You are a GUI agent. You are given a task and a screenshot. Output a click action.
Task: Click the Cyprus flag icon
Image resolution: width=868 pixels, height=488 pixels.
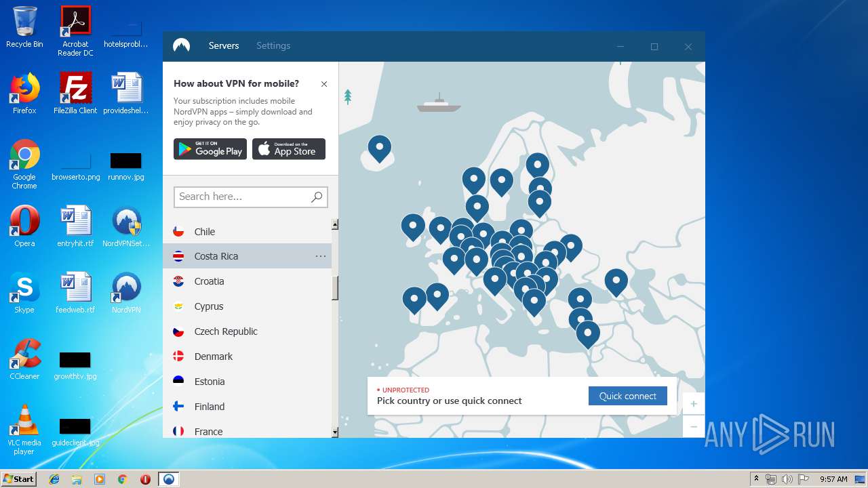click(178, 306)
